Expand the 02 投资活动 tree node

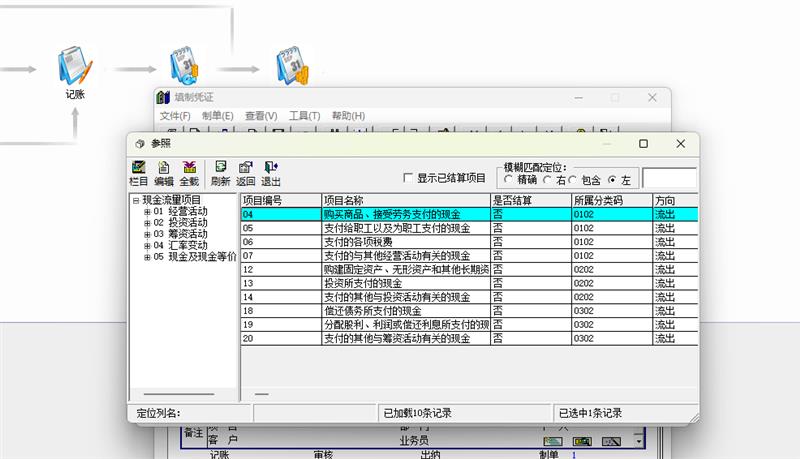click(147, 223)
